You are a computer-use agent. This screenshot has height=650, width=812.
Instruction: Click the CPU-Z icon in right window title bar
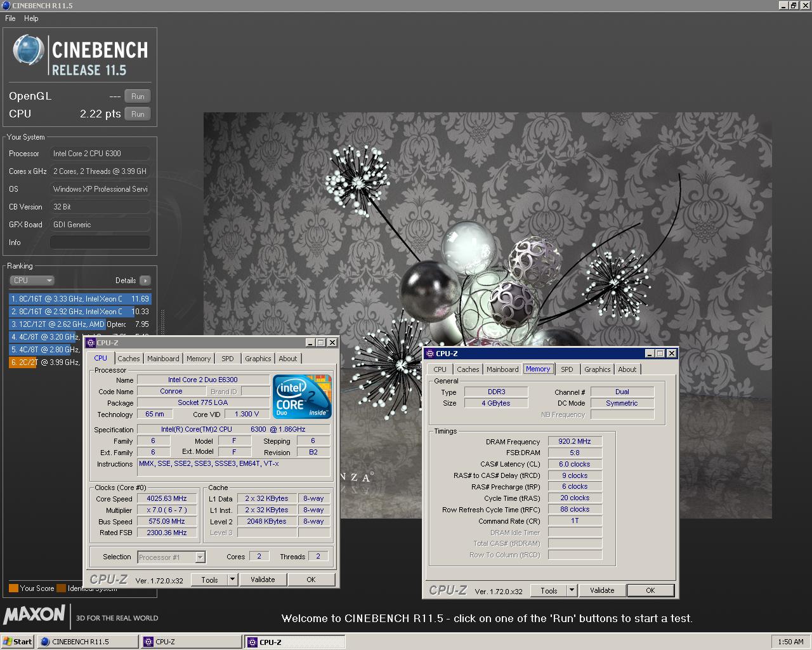[x=429, y=354]
